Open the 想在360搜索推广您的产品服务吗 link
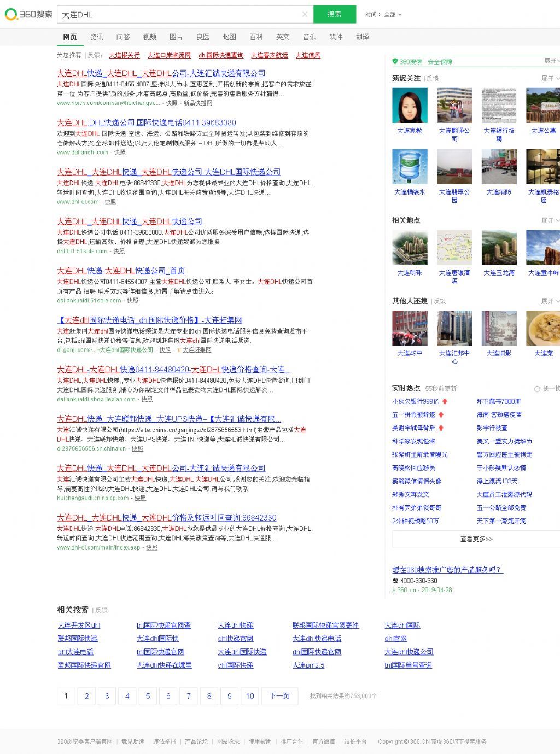Screen dimensions: 560x754 pyautogui.click(x=447, y=570)
